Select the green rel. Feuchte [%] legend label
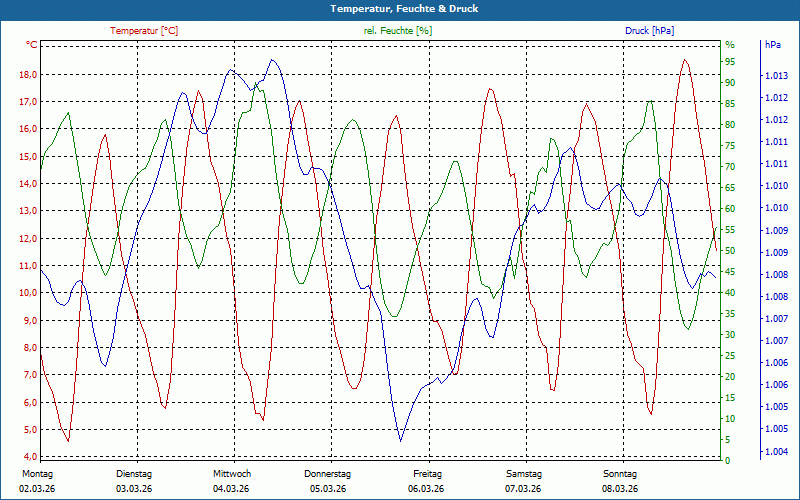Screen dimensions: 800x500 pos(398,31)
